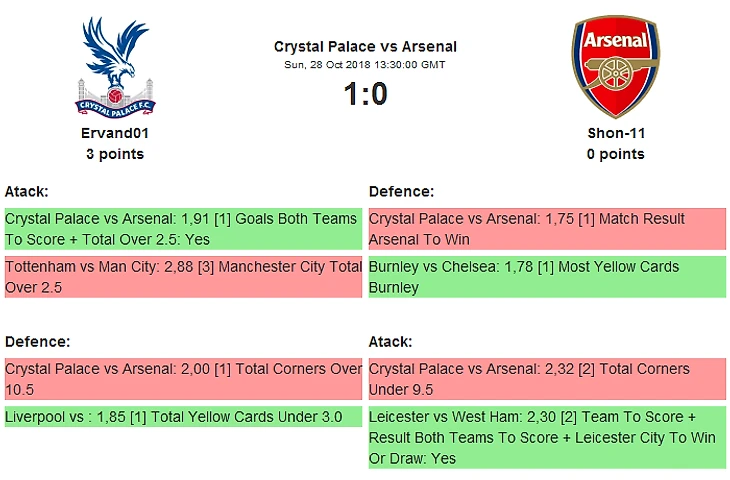This screenshot has height=480, width=730.
Task: Click the Arsenal club crest
Action: (615, 66)
